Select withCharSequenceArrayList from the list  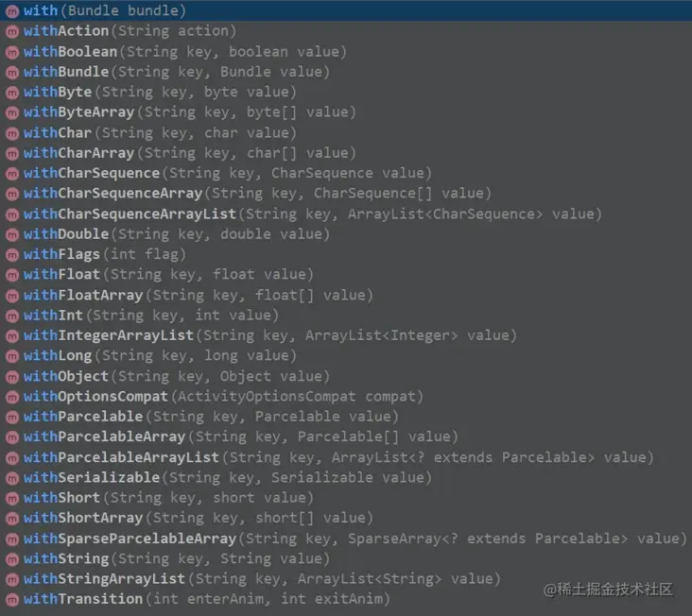point(346,214)
